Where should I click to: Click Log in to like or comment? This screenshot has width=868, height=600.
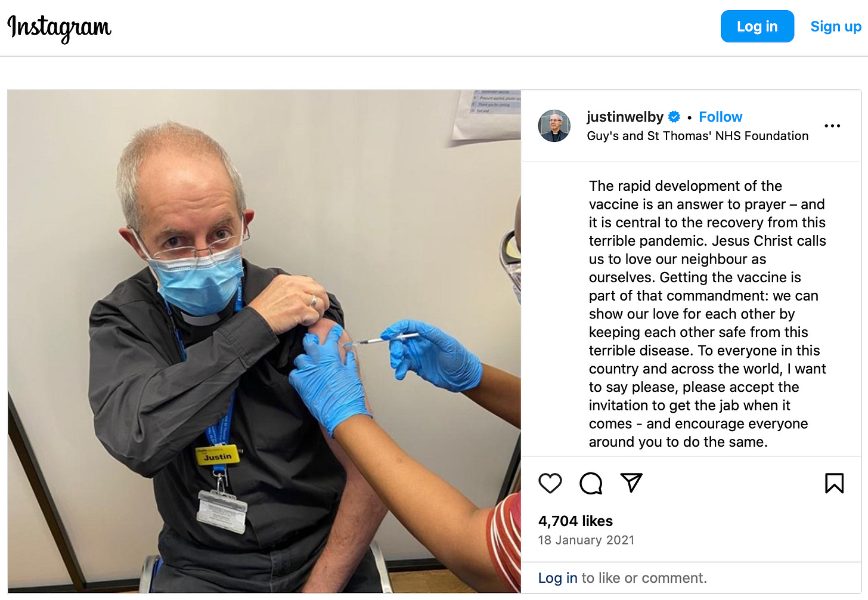(557, 578)
